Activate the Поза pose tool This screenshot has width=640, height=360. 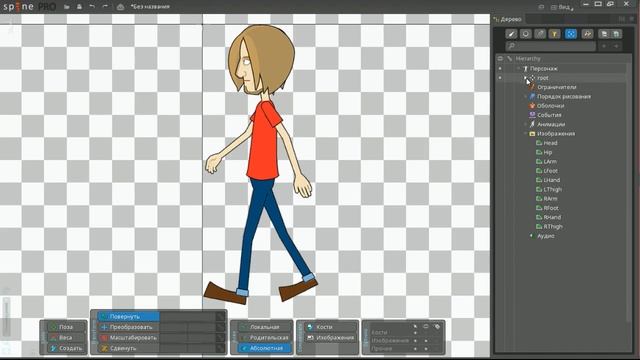pos(66,327)
